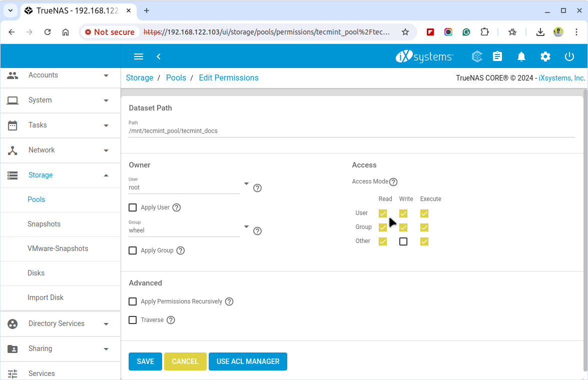Click the SAVE button
The image size is (588, 380).
tap(145, 361)
